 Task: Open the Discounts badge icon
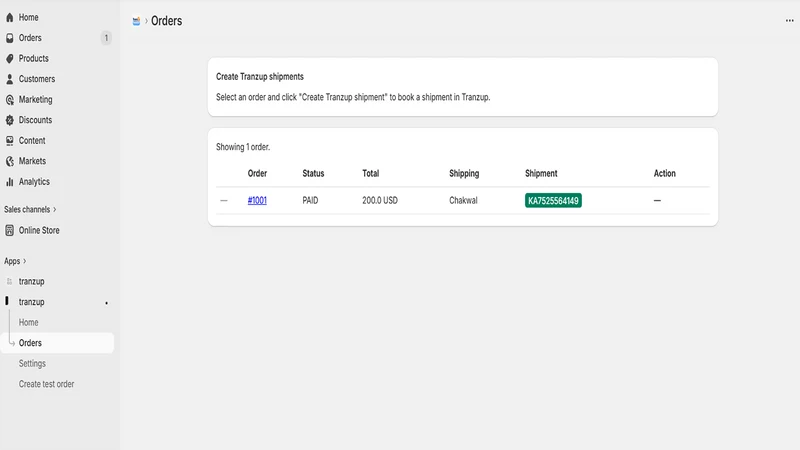[10, 120]
